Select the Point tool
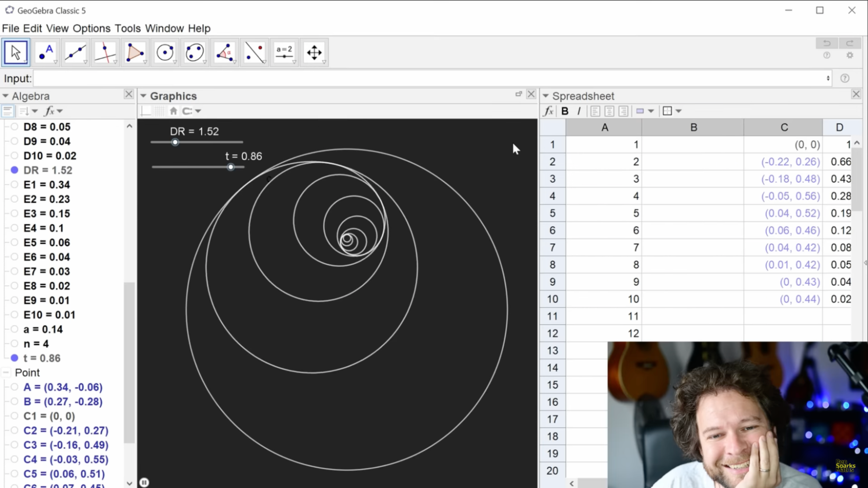The image size is (868, 488). (46, 52)
